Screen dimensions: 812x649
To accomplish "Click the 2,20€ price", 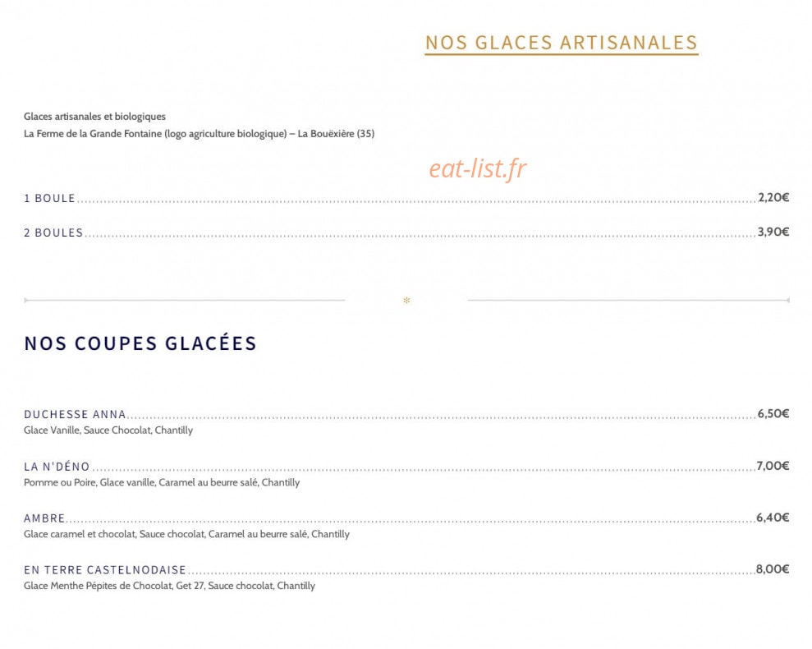I will [773, 197].
